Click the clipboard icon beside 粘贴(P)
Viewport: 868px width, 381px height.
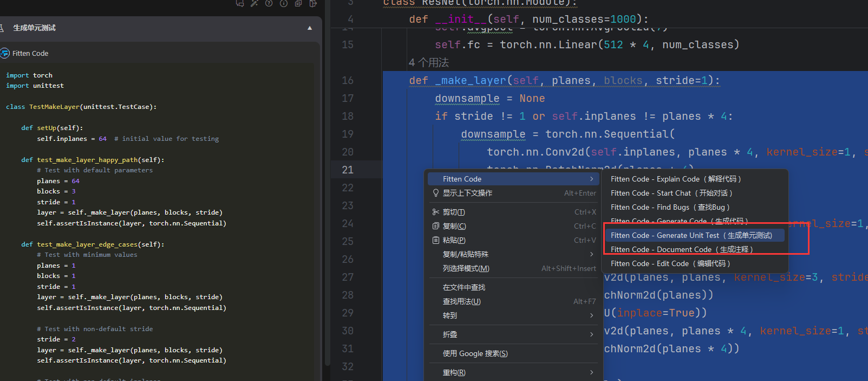pos(436,240)
